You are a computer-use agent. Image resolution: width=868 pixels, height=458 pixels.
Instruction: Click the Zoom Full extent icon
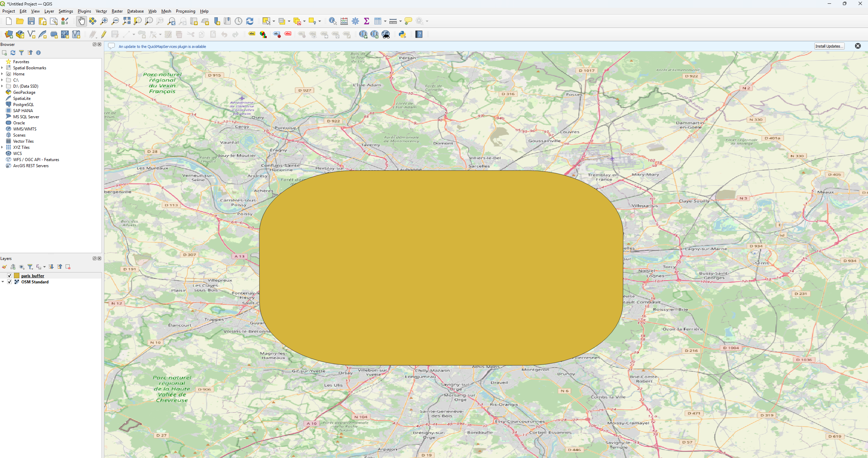pos(126,21)
